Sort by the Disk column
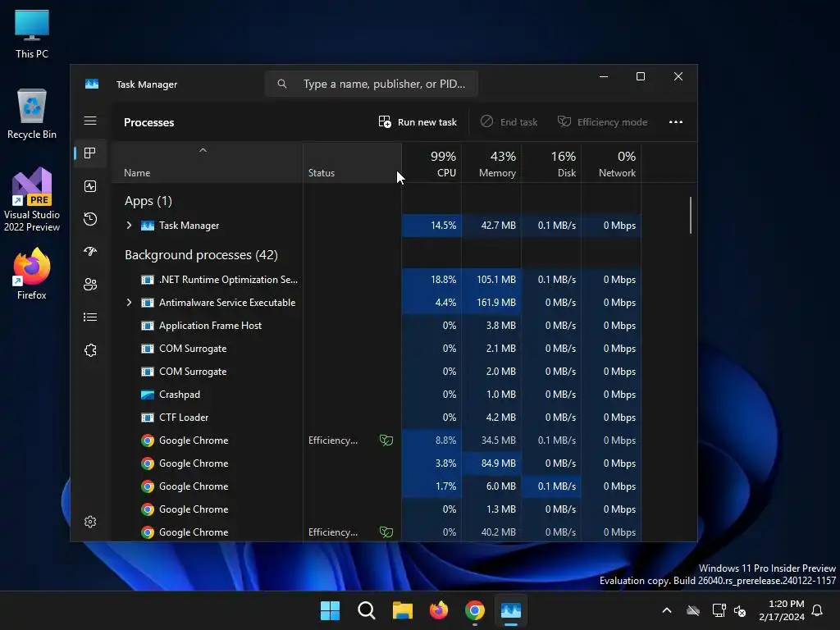The width and height of the screenshot is (840, 630). [x=551, y=163]
